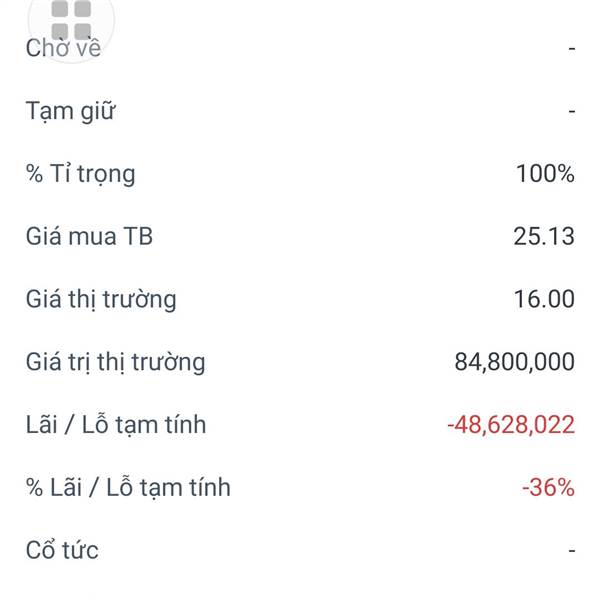The height and width of the screenshot is (600, 600).
Task: Tap the floating grid shortcut icon
Action: pos(71,21)
